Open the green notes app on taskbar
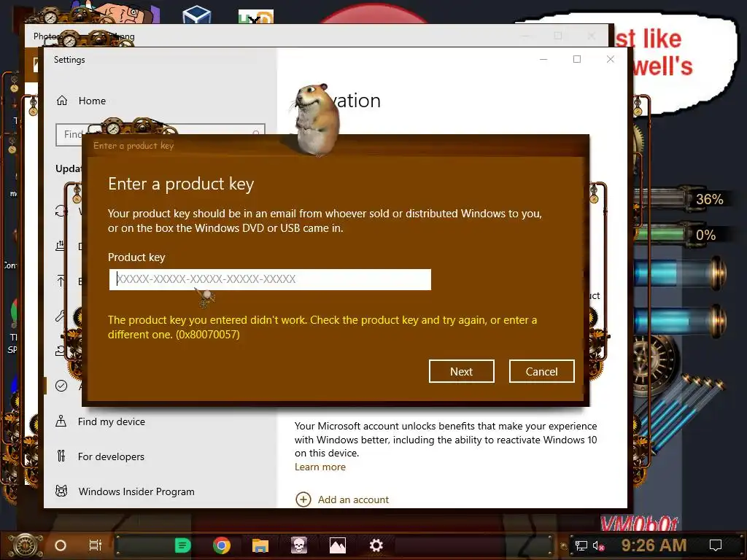The image size is (747, 560). 183,545
